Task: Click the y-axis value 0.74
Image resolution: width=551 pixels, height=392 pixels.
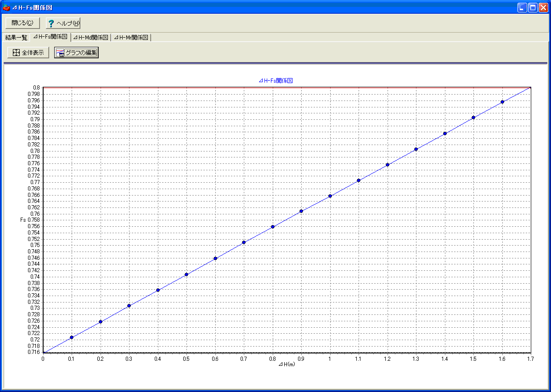Action: click(x=35, y=277)
